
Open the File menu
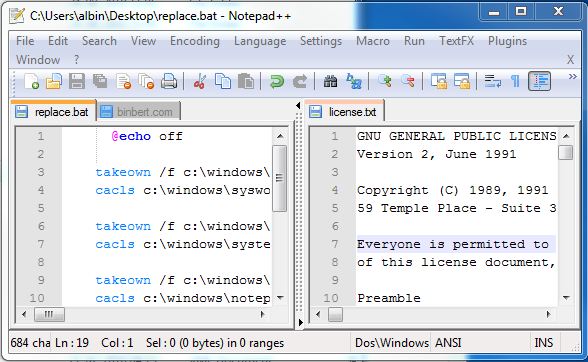tap(25, 41)
